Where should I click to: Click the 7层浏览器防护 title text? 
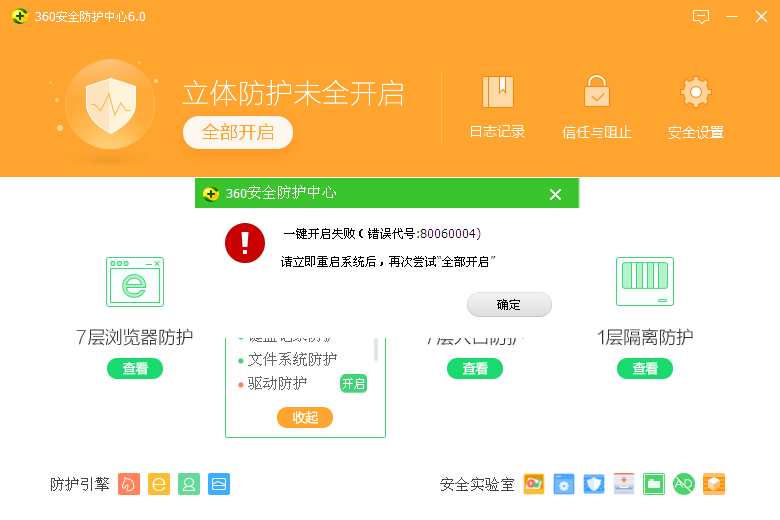(135, 337)
